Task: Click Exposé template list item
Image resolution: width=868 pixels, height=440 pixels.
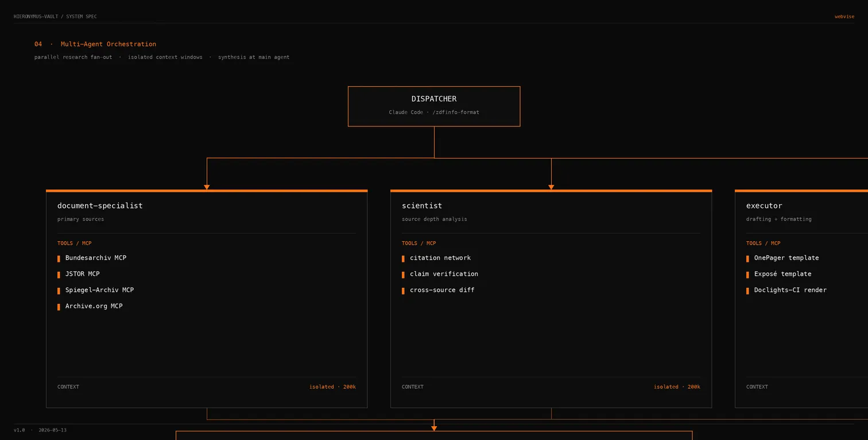Action: coord(783,274)
